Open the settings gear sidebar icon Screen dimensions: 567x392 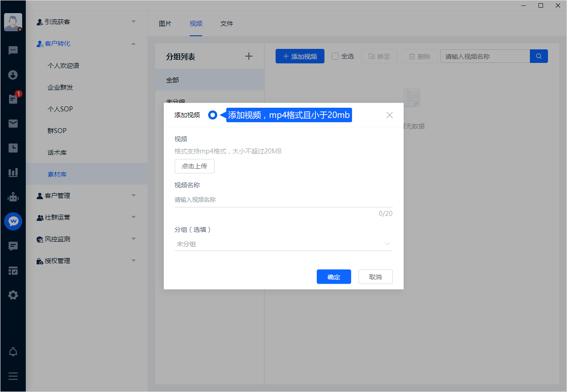pos(13,295)
